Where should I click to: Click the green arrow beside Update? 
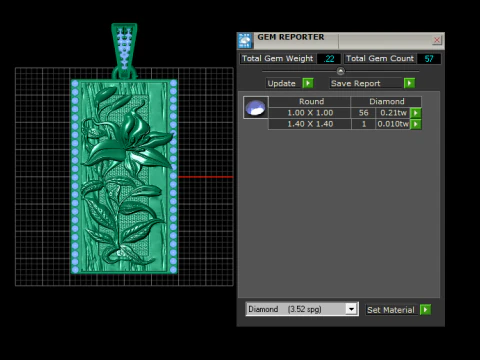coord(308,83)
